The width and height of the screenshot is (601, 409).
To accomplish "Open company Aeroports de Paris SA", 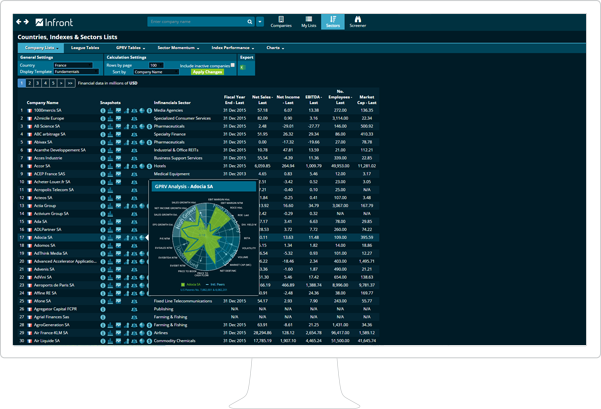I will [x=54, y=285].
